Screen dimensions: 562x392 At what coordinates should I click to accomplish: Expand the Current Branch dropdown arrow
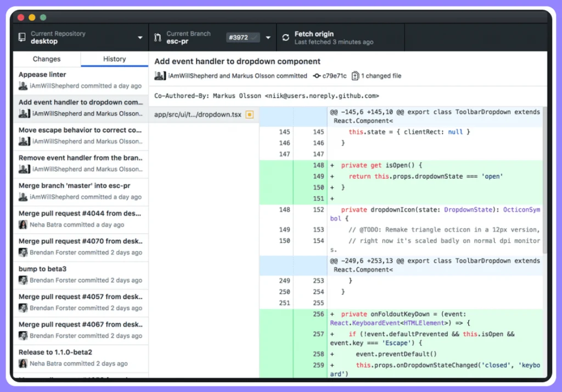coord(268,38)
